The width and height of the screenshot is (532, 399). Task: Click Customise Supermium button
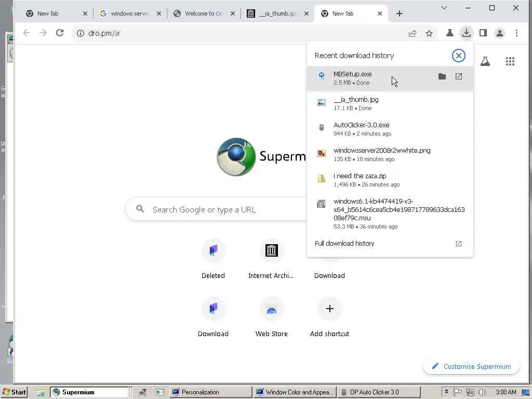click(x=471, y=366)
